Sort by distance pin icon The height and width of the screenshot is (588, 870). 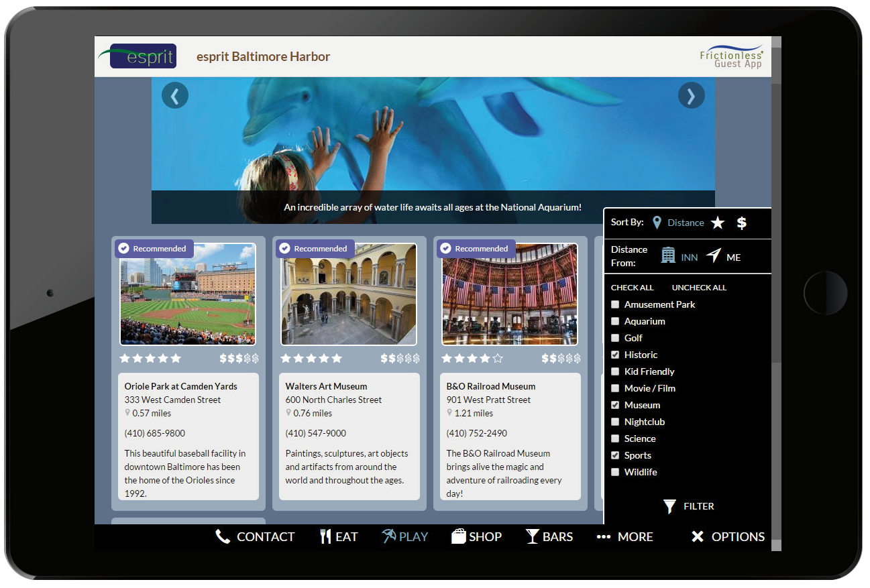tap(657, 223)
